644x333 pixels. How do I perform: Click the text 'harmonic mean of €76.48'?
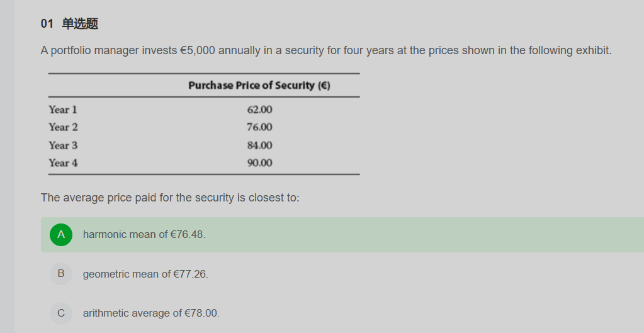(x=144, y=234)
